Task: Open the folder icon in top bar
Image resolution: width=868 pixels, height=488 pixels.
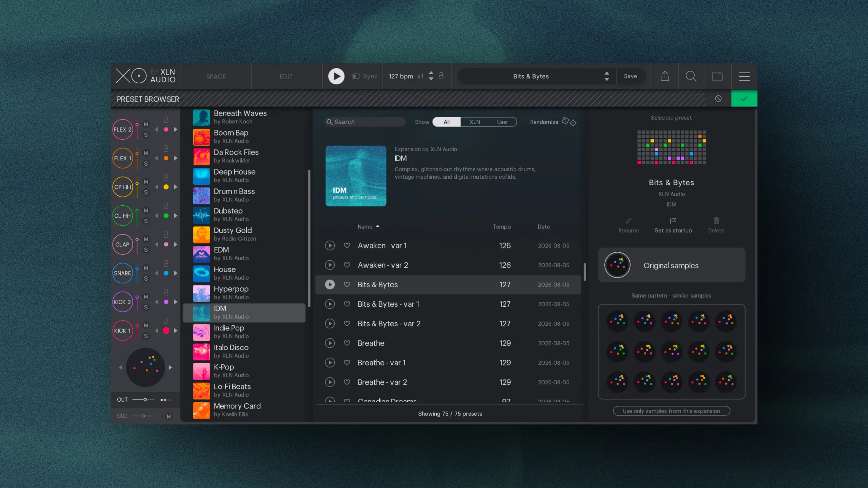Action: click(717, 76)
